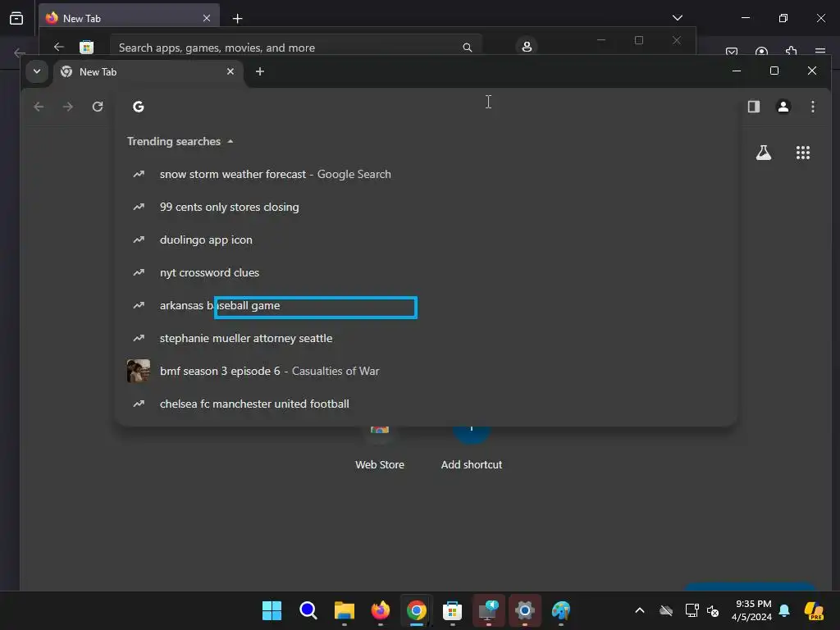840x630 pixels.
Task: Click Chrome icon in taskbar
Action: click(x=417, y=610)
